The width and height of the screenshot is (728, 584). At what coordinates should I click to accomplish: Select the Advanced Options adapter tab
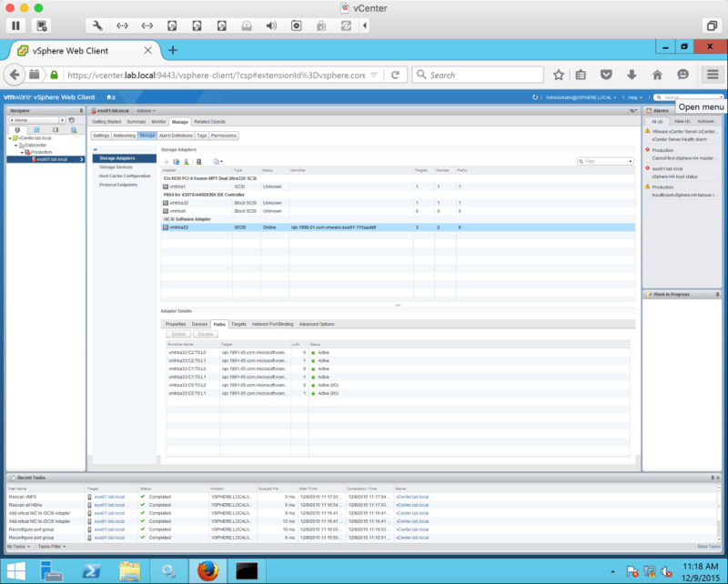coord(316,324)
